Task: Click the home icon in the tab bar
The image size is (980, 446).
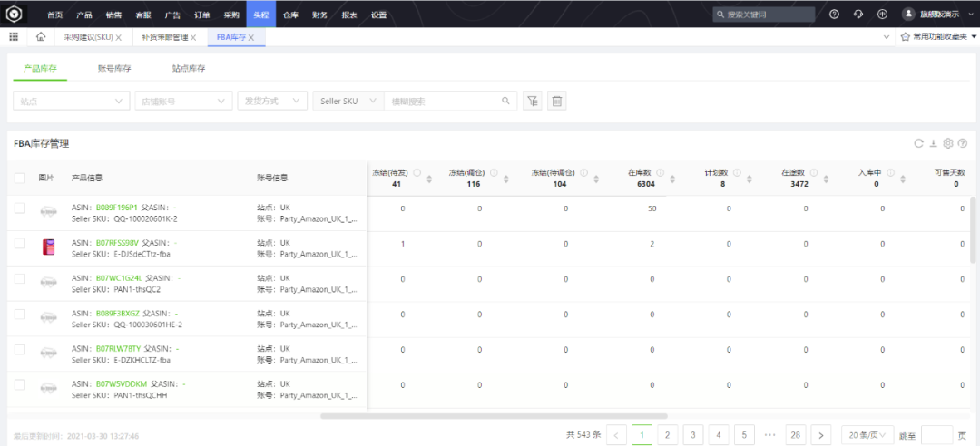Action: [41, 37]
